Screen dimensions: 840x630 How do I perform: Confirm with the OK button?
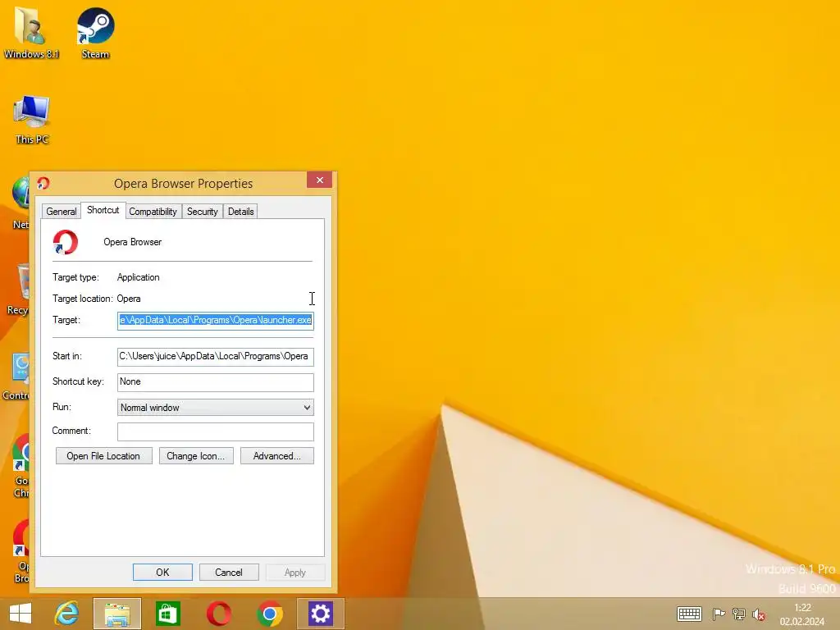pos(163,572)
